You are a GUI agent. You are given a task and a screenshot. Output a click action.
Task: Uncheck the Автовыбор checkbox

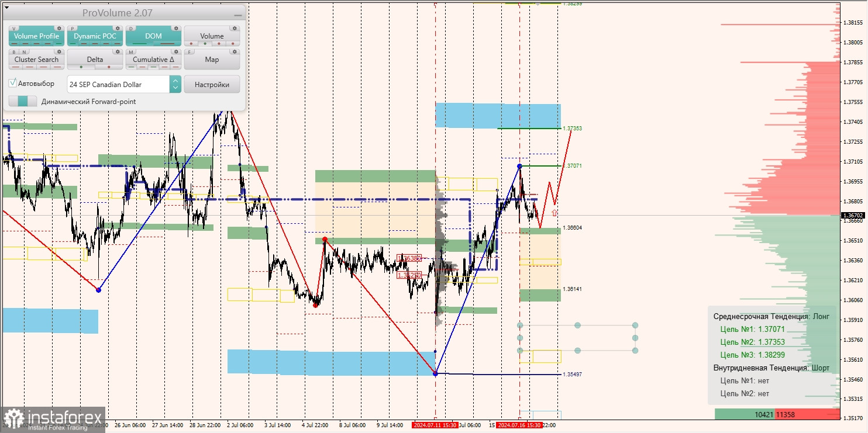(12, 82)
